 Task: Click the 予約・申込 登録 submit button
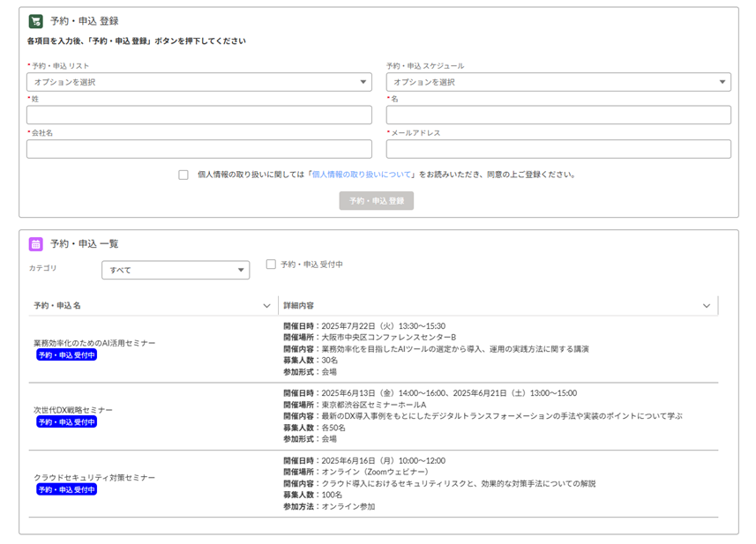(377, 200)
